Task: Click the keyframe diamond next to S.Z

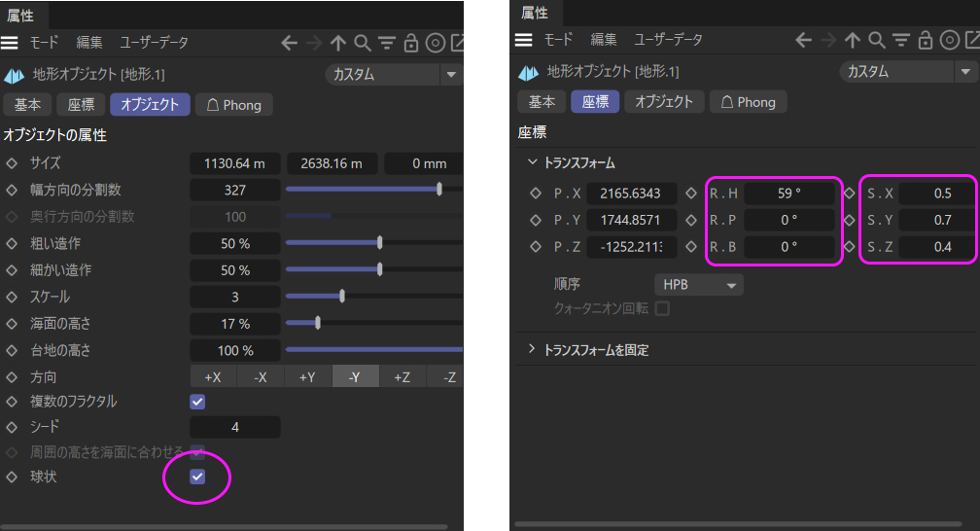Action: click(849, 247)
